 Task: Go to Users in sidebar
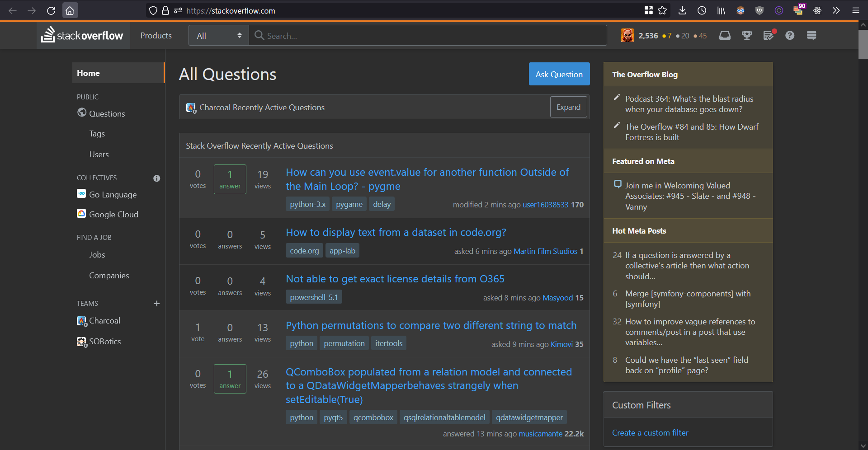tap(99, 155)
